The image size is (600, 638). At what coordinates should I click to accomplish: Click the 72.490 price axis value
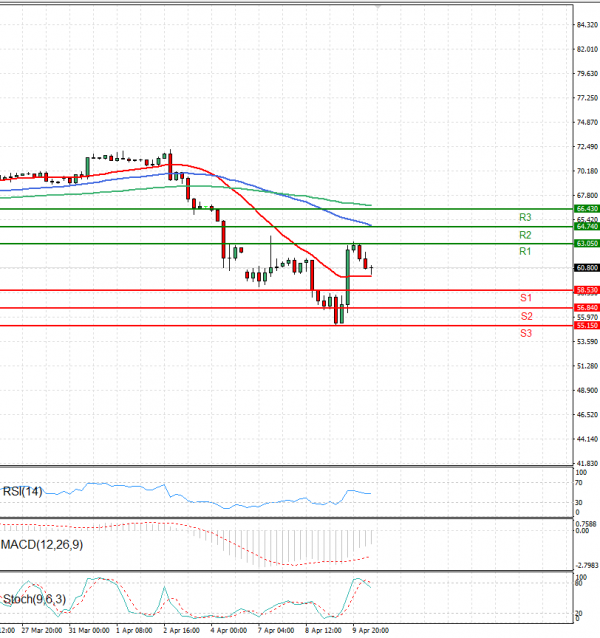click(587, 146)
